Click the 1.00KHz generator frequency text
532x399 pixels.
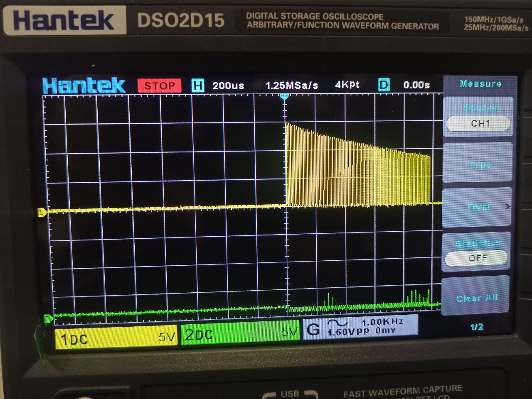coord(382,321)
